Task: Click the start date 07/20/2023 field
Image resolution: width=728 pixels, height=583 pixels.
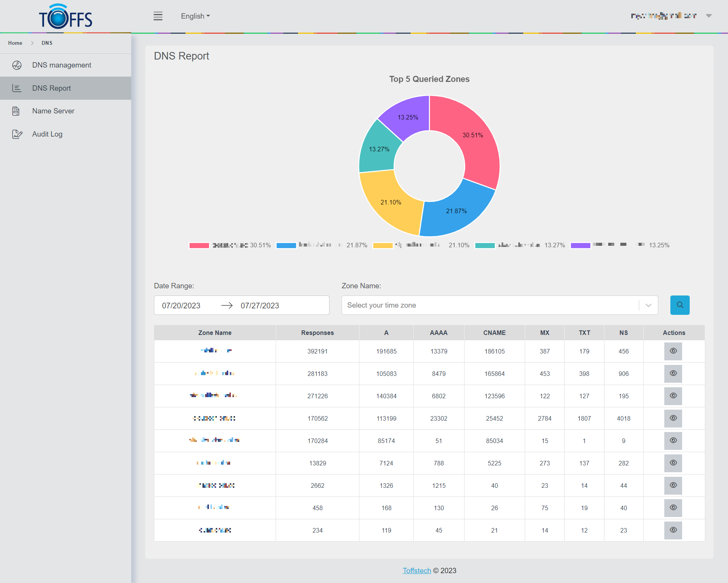Action: pos(181,305)
